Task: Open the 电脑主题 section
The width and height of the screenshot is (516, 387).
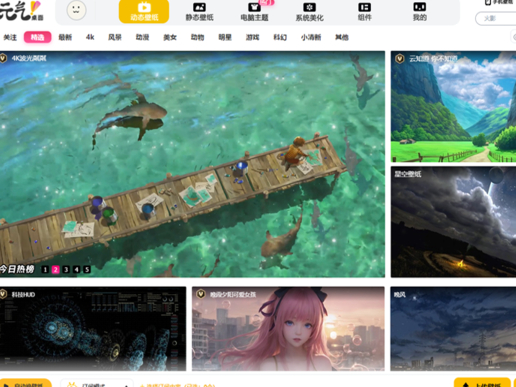Action: [254, 12]
